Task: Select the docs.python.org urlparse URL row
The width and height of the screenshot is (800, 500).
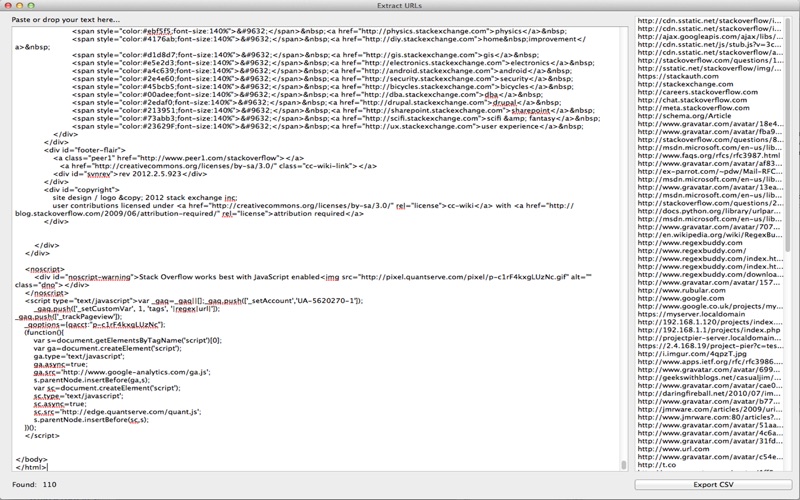Action: point(709,211)
